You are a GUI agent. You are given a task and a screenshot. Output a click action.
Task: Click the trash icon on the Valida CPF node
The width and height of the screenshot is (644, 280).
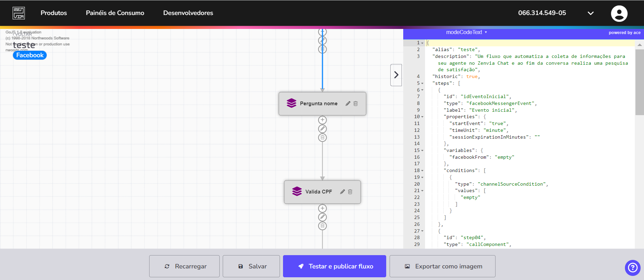click(350, 192)
